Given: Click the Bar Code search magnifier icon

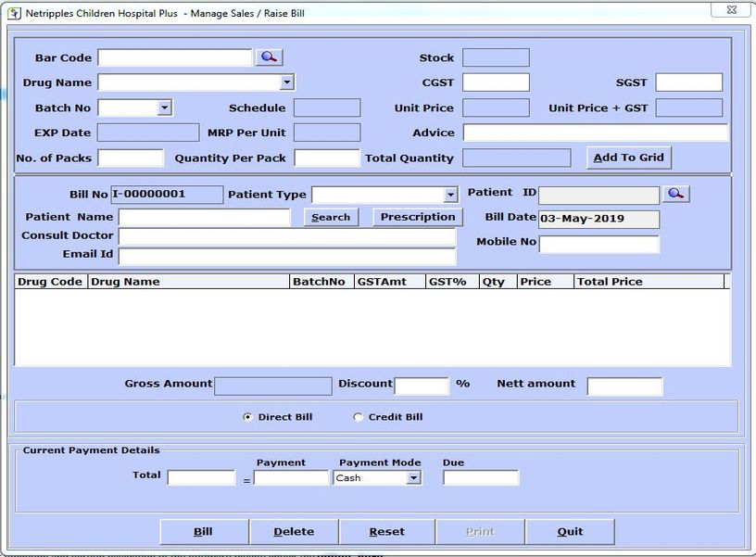Looking at the screenshot, I should pyautogui.click(x=269, y=57).
